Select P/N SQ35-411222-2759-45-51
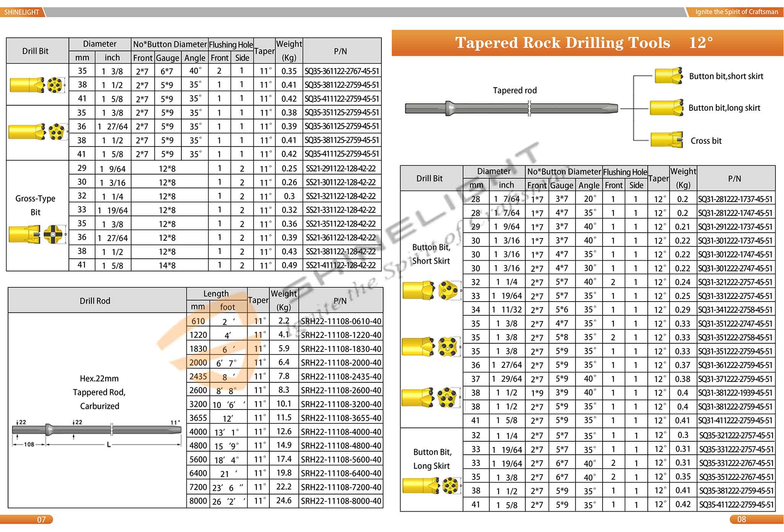The image size is (784, 532). tap(737, 505)
